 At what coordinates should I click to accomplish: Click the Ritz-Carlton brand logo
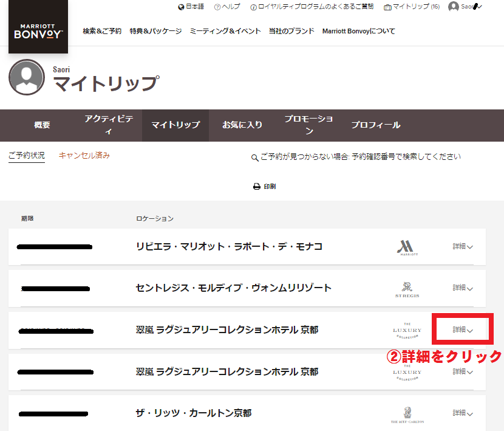(407, 415)
